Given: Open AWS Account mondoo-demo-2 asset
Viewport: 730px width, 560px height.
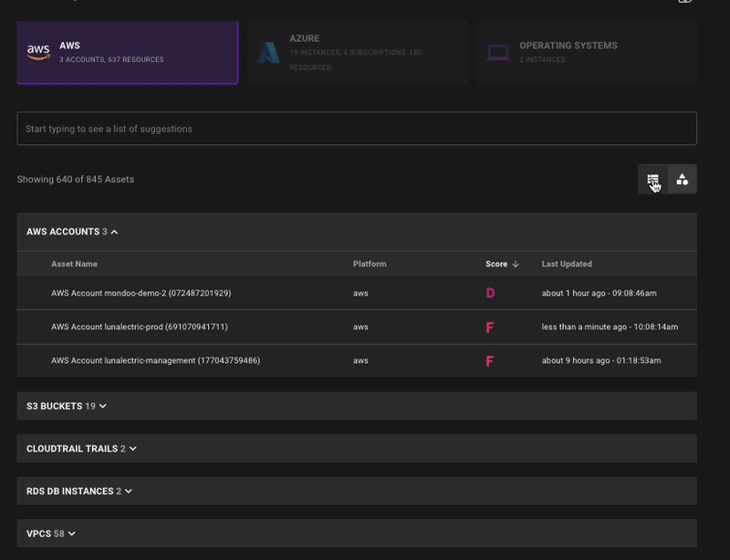Looking at the screenshot, I should tap(141, 294).
